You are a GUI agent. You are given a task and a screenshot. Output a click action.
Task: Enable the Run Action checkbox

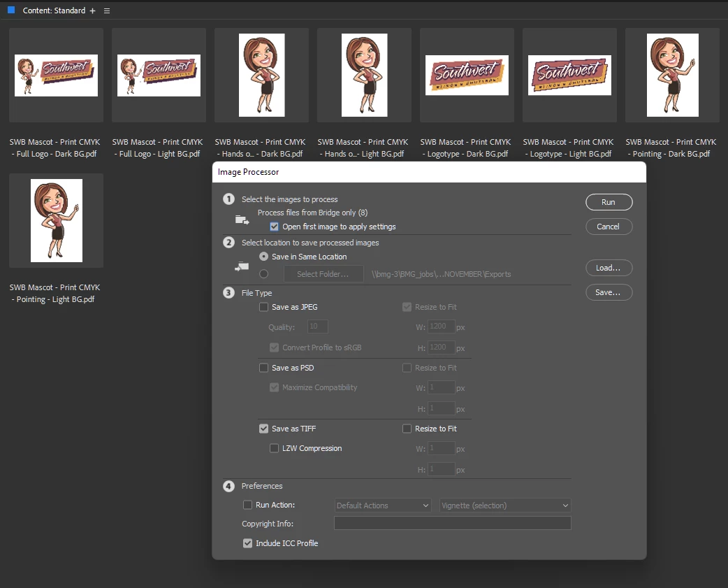pos(248,505)
